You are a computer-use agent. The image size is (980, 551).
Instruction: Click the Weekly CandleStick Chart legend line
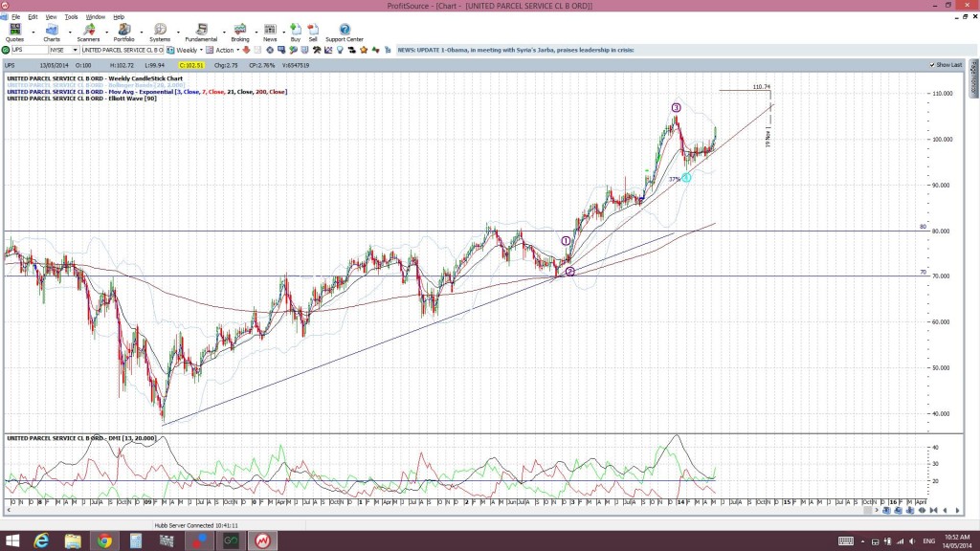pos(95,78)
